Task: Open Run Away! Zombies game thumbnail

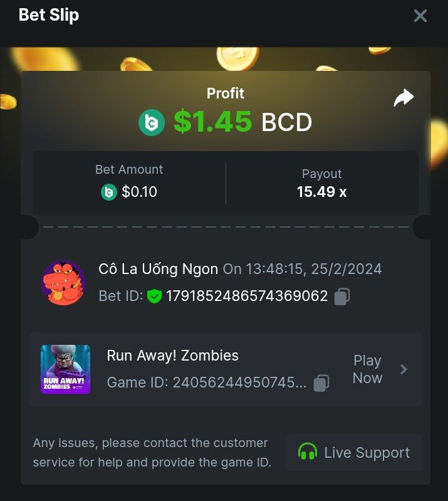Action: pos(65,369)
